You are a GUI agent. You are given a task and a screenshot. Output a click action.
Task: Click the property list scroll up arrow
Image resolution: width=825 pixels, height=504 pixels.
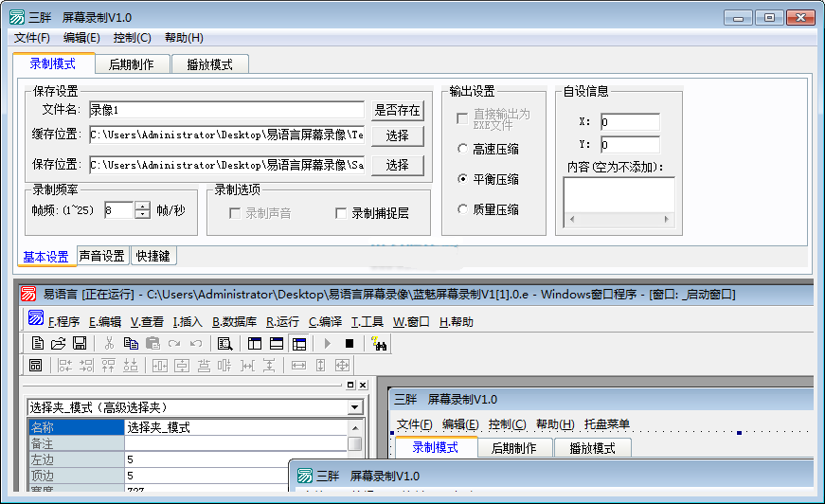coord(355,428)
